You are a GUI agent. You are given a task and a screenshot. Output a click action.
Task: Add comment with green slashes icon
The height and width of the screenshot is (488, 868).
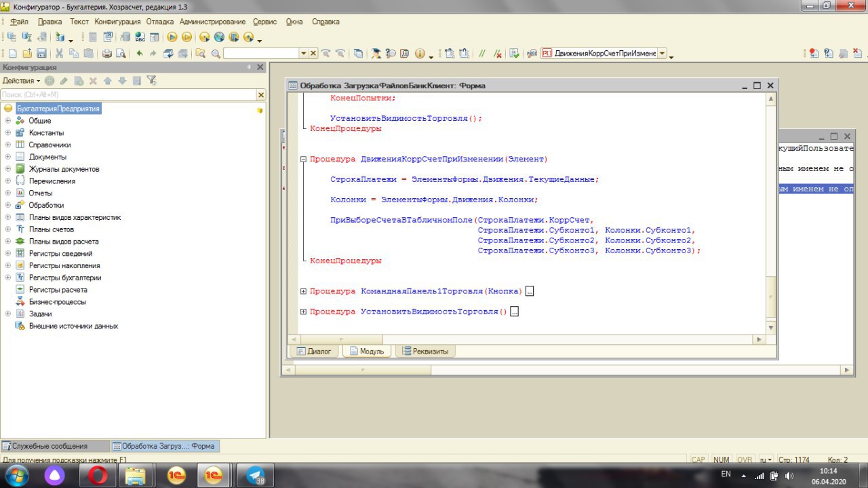[482, 53]
